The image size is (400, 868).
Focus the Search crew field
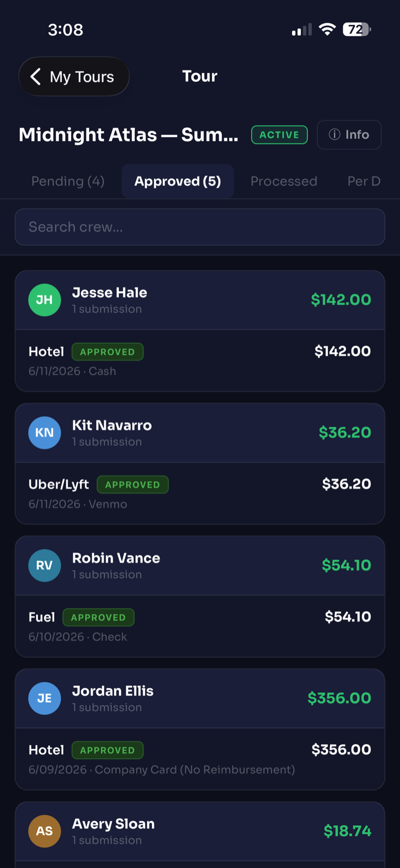tap(200, 227)
